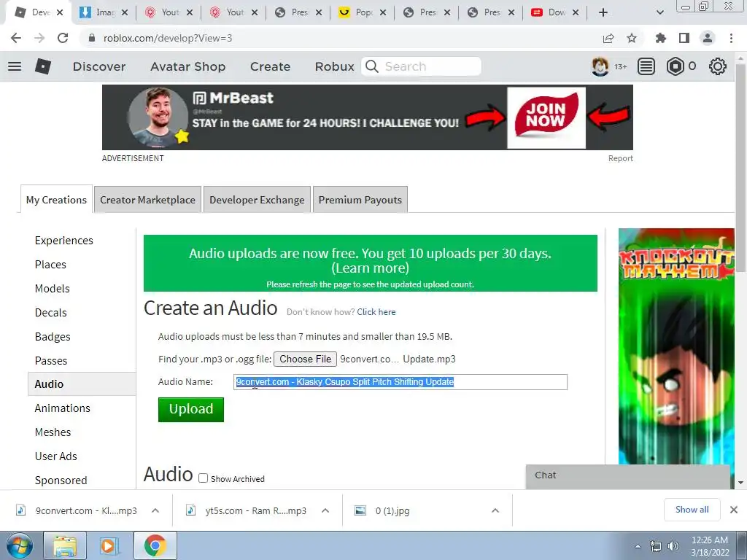Select Models in sidebar
Screen dimensions: 747x560
pos(52,289)
